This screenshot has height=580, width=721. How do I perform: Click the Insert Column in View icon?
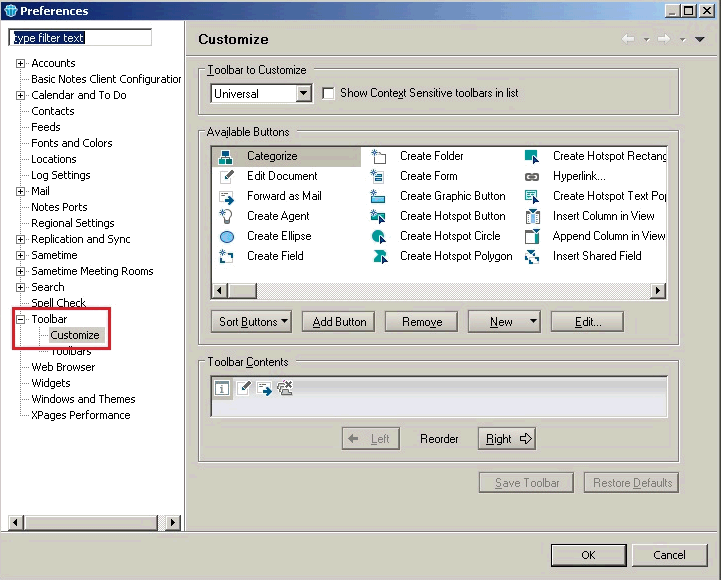[x=532, y=216]
